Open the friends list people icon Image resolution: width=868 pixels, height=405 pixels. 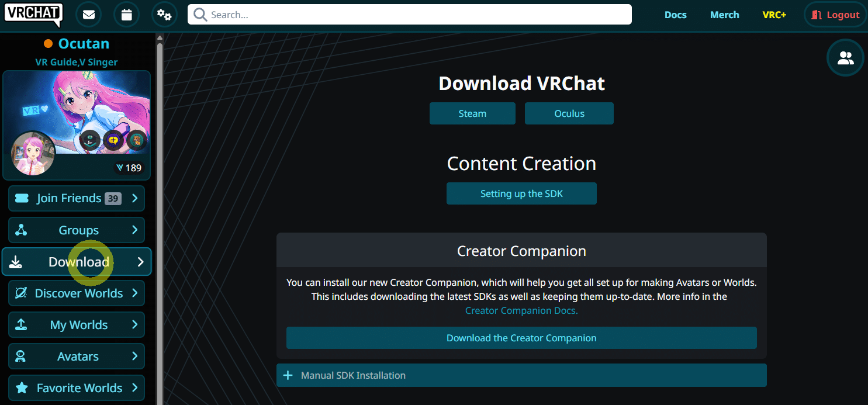845,58
